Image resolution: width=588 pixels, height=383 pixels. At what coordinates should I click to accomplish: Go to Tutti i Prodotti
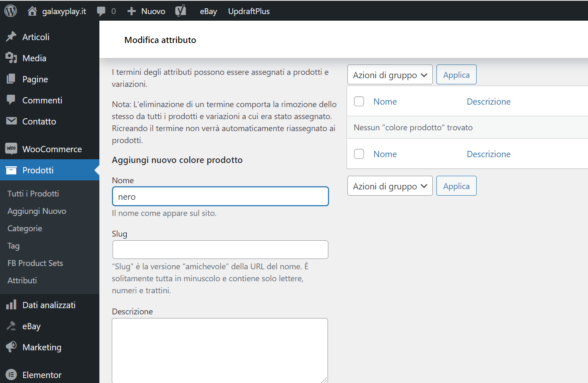tap(33, 194)
